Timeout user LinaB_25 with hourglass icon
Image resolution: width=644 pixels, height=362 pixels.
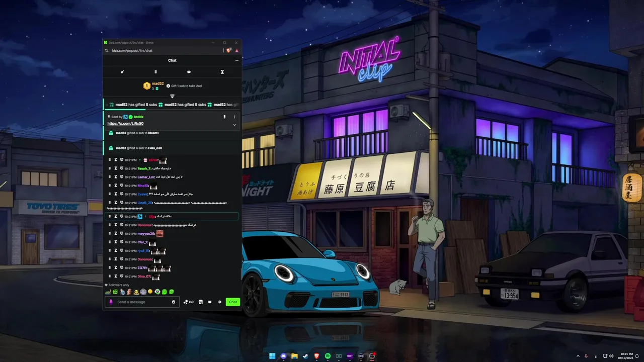tap(116, 203)
